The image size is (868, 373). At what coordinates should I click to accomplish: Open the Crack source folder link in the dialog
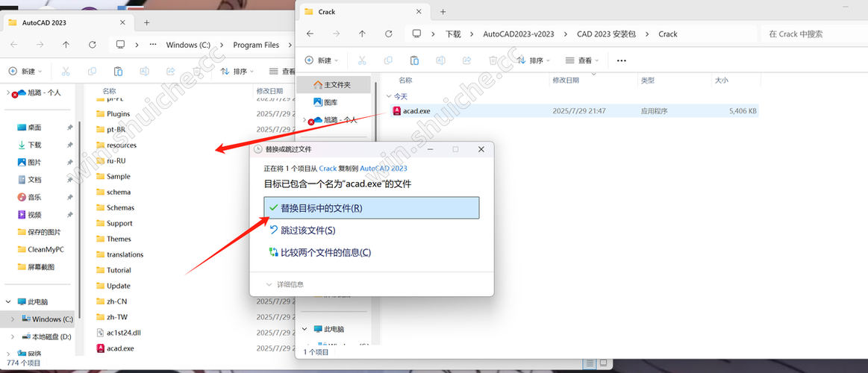(x=328, y=169)
